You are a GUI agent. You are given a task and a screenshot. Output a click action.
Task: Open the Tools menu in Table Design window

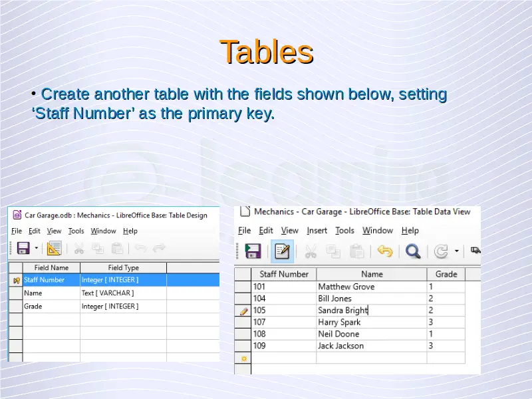[x=76, y=231]
